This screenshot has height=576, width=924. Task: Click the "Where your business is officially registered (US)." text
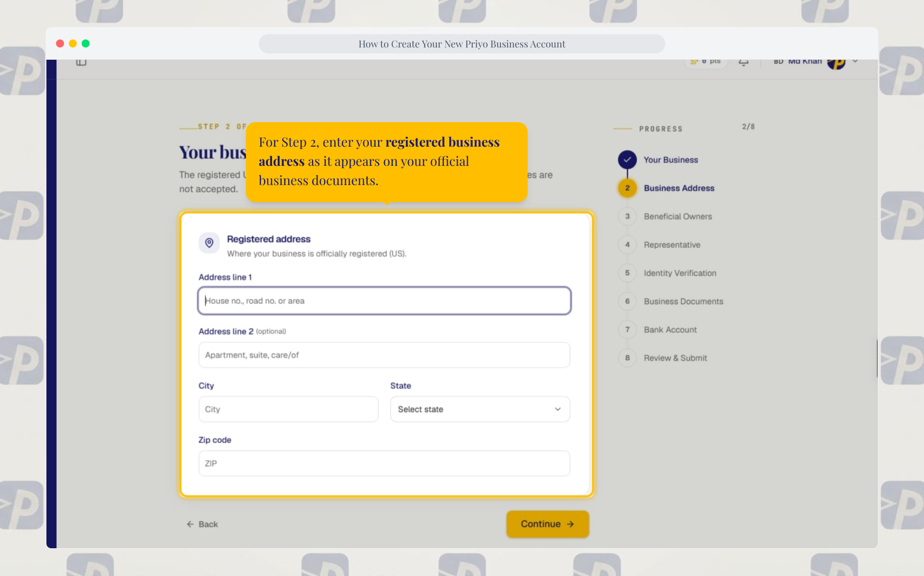click(x=317, y=254)
